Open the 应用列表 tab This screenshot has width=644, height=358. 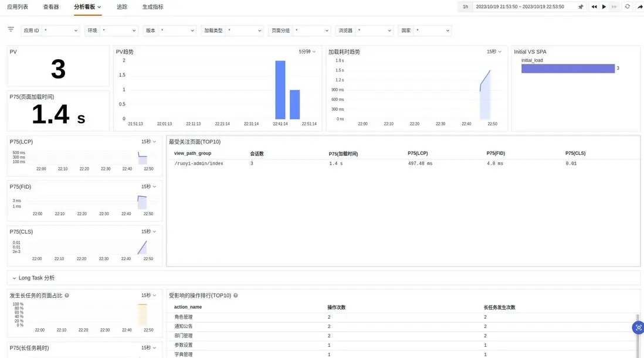(18, 7)
